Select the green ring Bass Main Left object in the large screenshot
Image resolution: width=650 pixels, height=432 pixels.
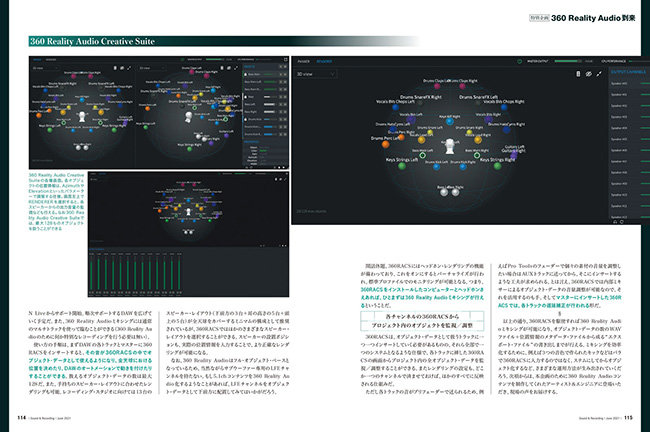point(422,155)
